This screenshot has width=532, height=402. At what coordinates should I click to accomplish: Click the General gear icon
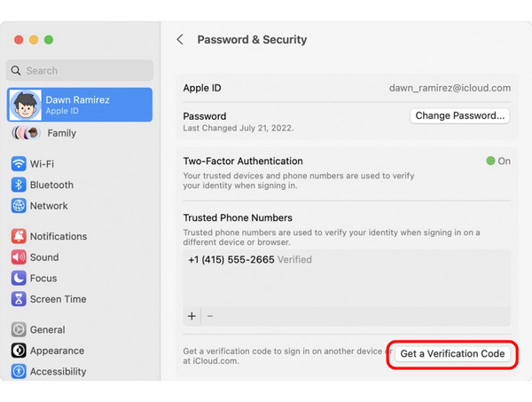(x=19, y=330)
